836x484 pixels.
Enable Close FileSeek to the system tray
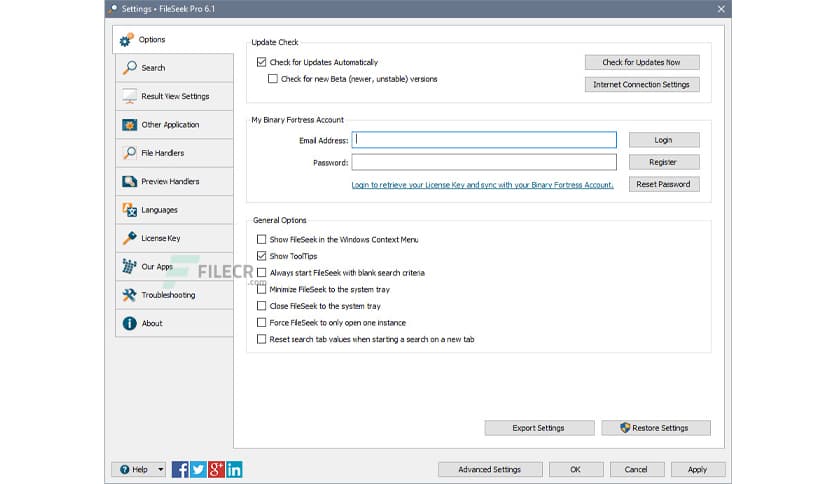[261, 305]
